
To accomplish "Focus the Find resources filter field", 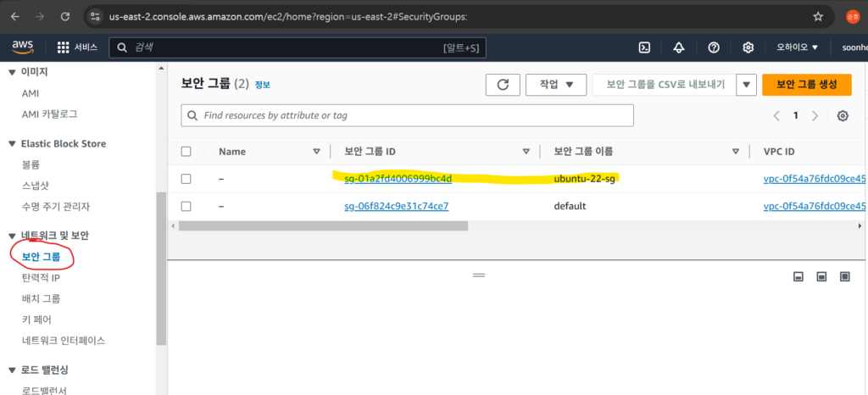I will pos(408,115).
